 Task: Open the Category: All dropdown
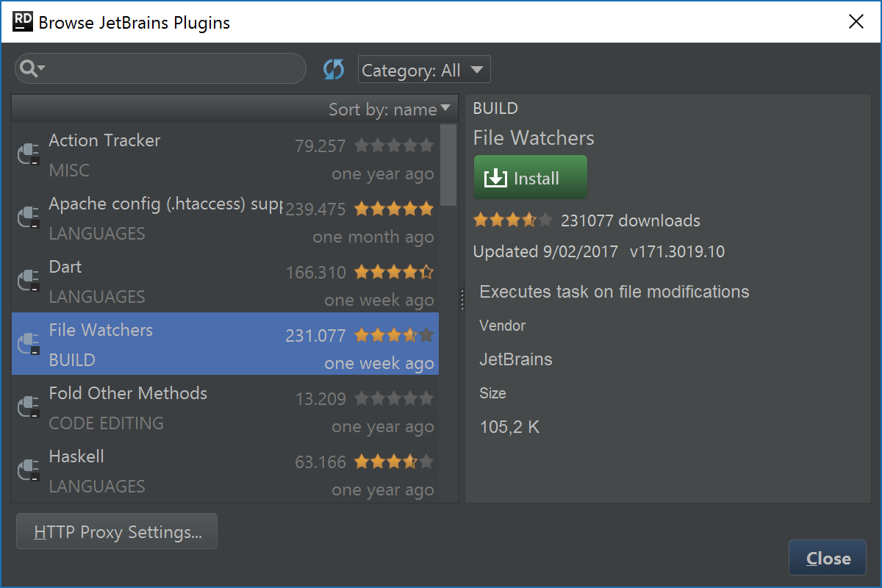424,71
